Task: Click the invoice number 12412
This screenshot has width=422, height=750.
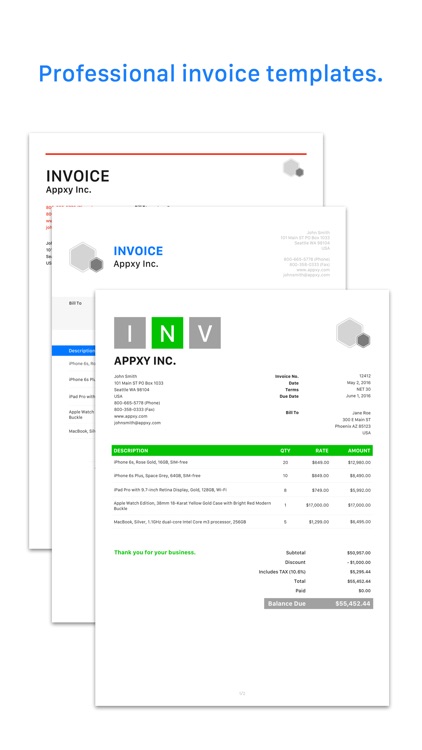Action: click(365, 376)
